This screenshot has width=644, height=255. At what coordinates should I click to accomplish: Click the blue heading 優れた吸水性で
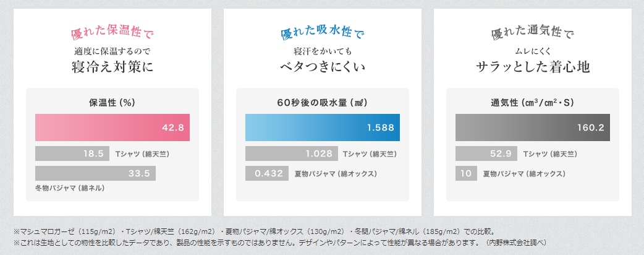[x=322, y=31]
